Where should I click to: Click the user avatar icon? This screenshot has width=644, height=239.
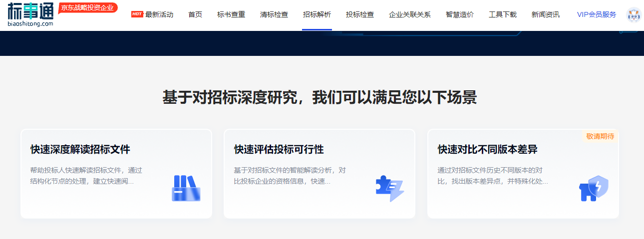pyautogui.click(x=634, y=14)
